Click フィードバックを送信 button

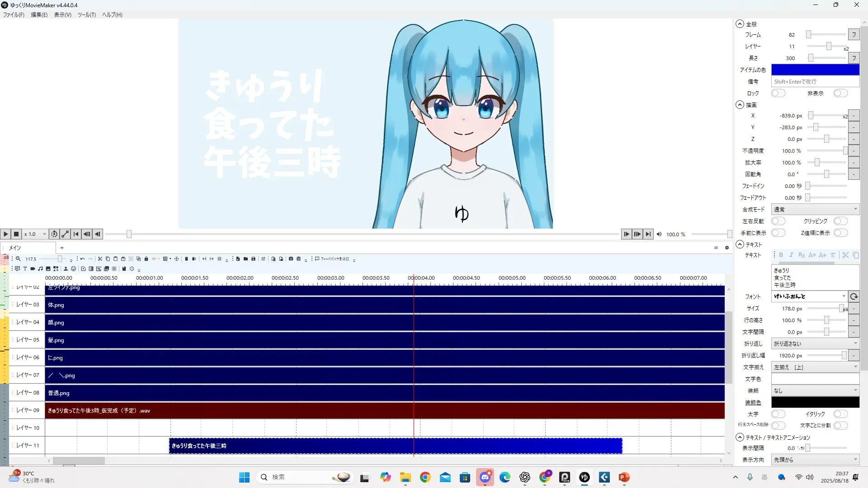[332, 259]
